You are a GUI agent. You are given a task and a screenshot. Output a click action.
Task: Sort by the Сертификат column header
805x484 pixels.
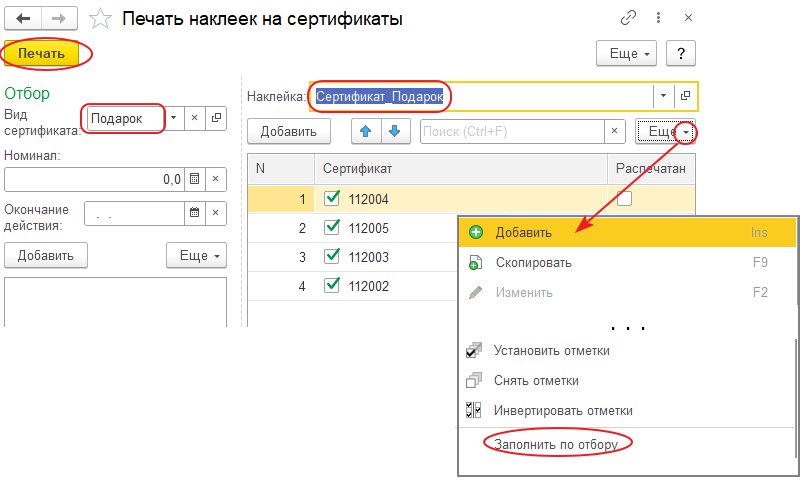coord(461,168)
